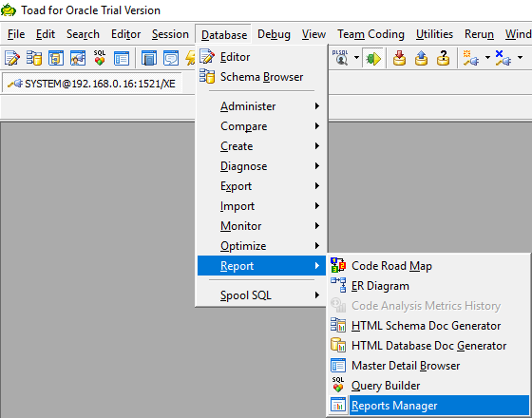Click the dark blue window toolbar icon
This screenshot has width=532, height=418.
tap(148, 58)
